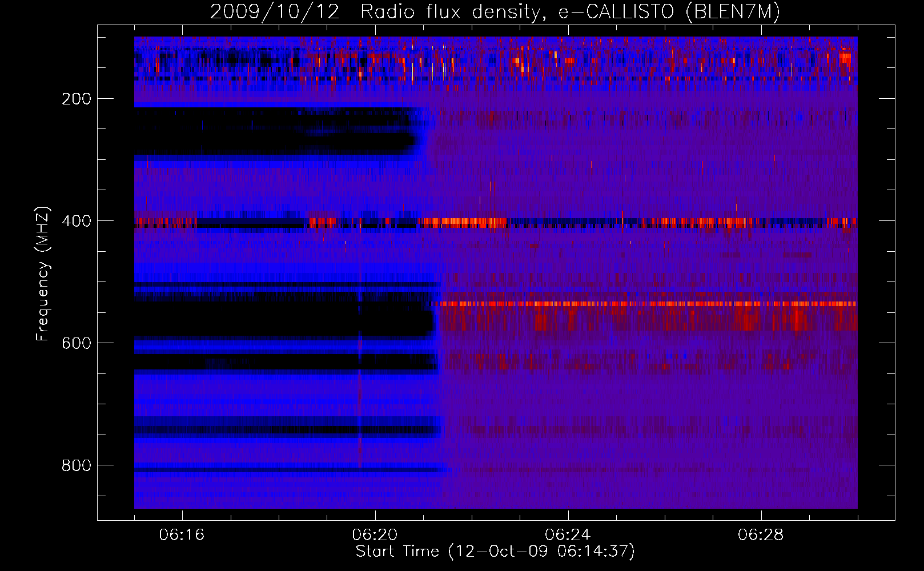Image resolution: width=924 pixels, height=571 pixels.
Task: Click the Start Time axis caption
Action: 495,552
